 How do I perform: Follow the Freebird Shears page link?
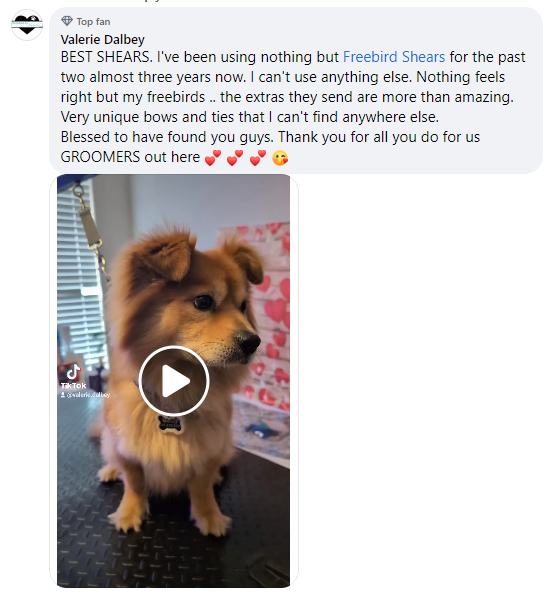coord(394,57)
